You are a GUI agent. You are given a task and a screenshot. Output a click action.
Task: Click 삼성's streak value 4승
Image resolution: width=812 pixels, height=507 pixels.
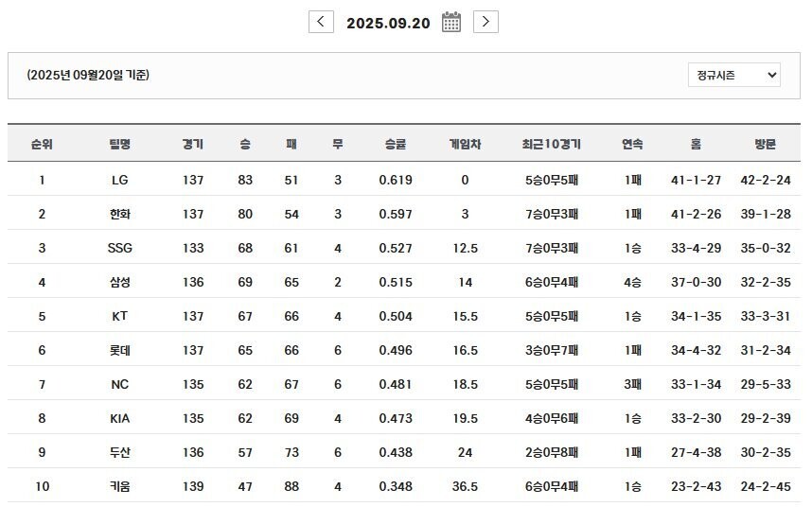[633, 283]
